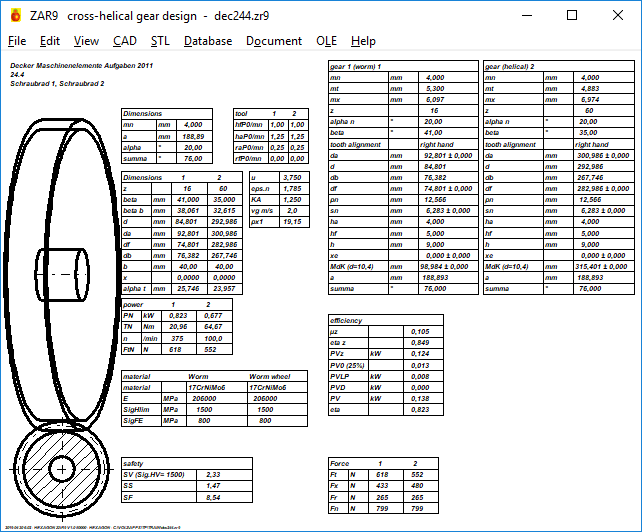Close the ZAR9 application window

coord(618,15)
